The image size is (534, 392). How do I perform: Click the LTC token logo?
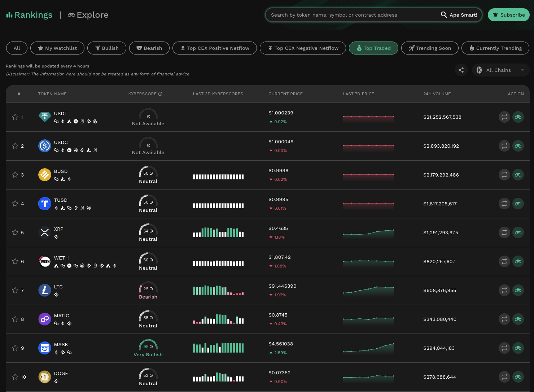(45, 290)
